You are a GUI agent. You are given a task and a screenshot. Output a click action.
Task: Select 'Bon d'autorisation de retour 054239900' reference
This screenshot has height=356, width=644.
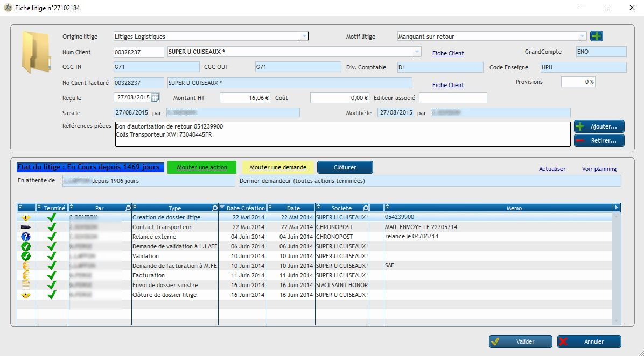pyautogui.click(x=169, y=127)
